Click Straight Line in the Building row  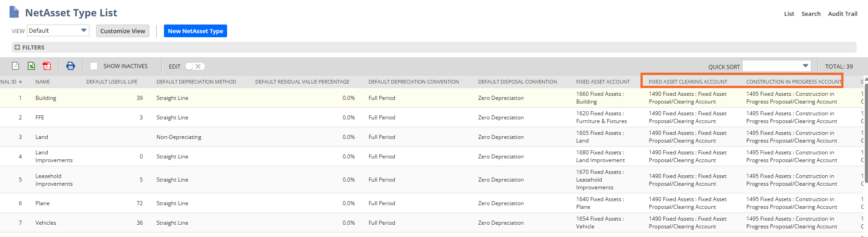click(x=172, y=98)
